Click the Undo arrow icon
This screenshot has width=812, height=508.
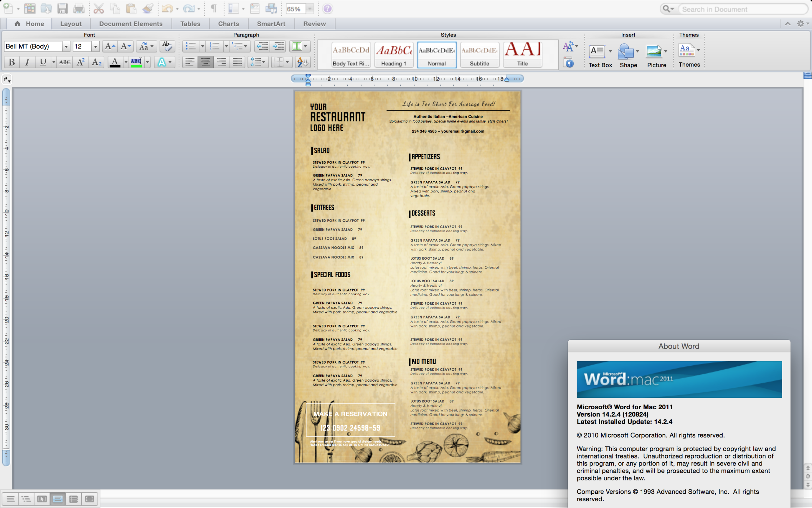[167, 9]
